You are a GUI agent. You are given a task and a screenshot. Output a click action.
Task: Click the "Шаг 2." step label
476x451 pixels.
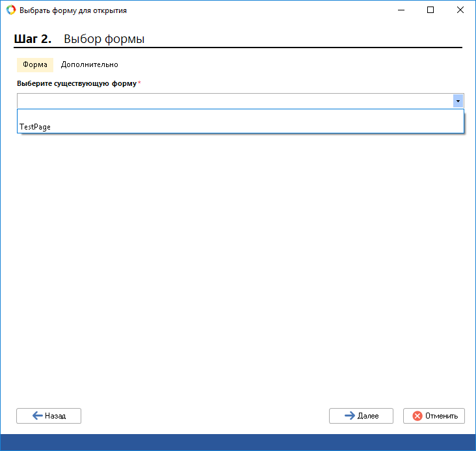pos(33,39)
